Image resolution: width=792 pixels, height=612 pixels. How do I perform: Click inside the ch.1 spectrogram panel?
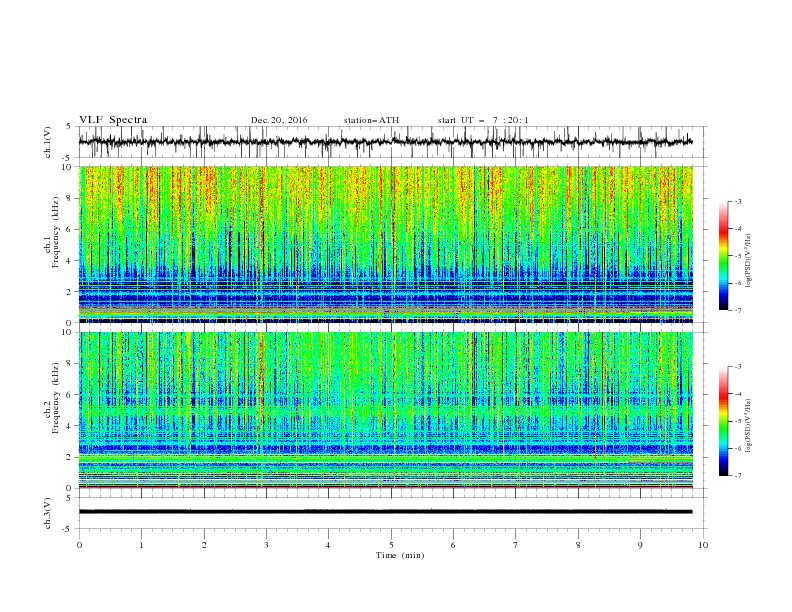386,244
